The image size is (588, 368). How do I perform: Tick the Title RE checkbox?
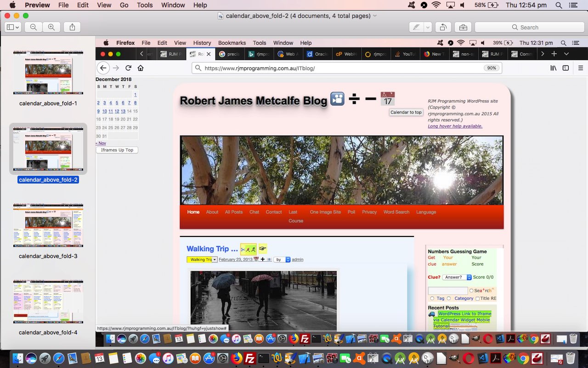click(x=477, y=299)
